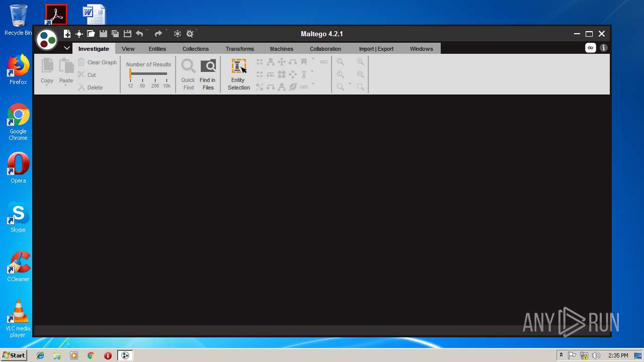Click the volume speaker tray icon
The height and width of the screenshot is (362, 644).
click(x=596, y=355)
